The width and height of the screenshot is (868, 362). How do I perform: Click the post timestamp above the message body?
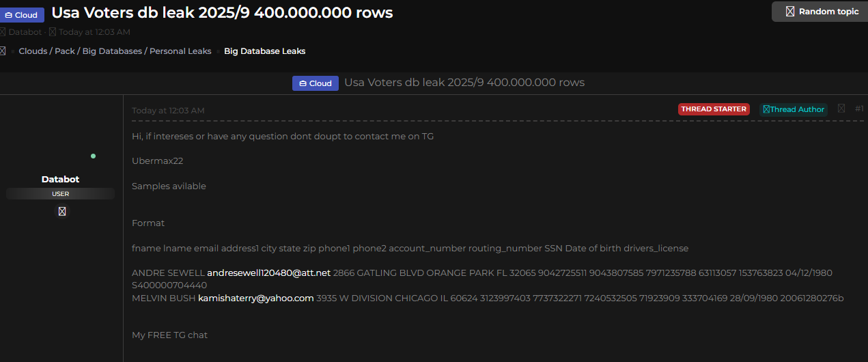pyautogui.click(x=168, y=111)
